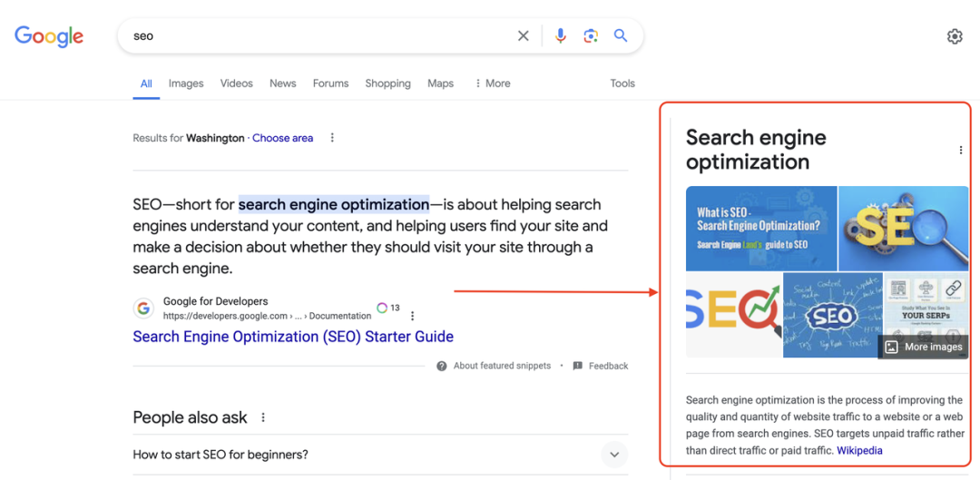Switch to the Images tab
Image resolution: width=980 pixels, height=480 pixels.
[x=186, y=83]
